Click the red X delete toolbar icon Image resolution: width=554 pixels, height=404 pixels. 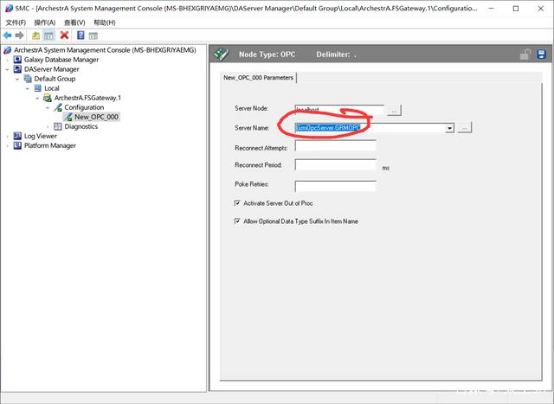pos(64,35)
